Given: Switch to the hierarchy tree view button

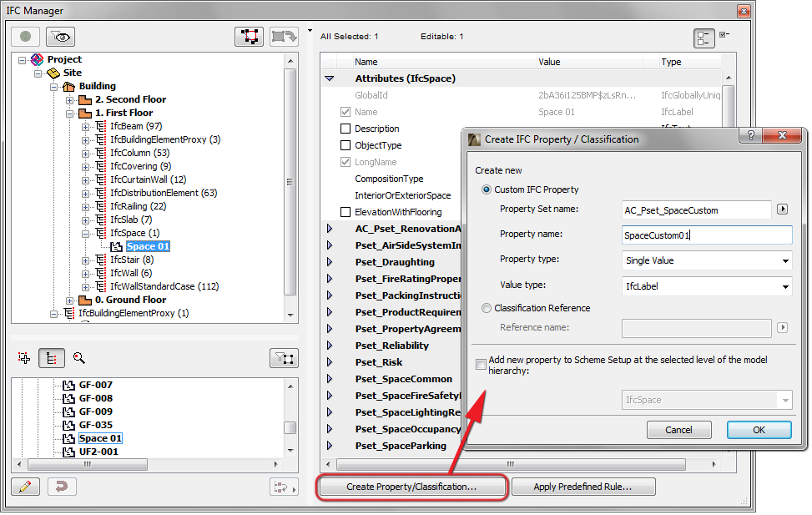Looking at the screenshot, I should click(x=51, y=358).
